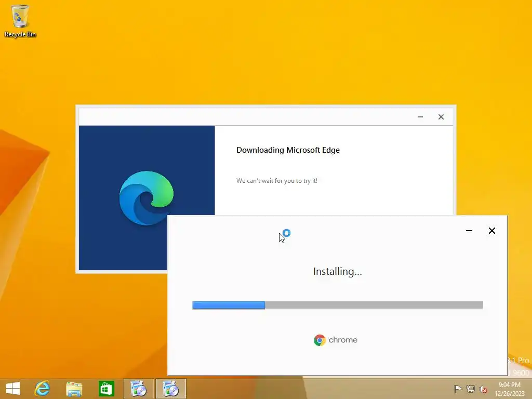Select the second installer taskbar button
The image size is (532, 399).
[x=170, y=389]
